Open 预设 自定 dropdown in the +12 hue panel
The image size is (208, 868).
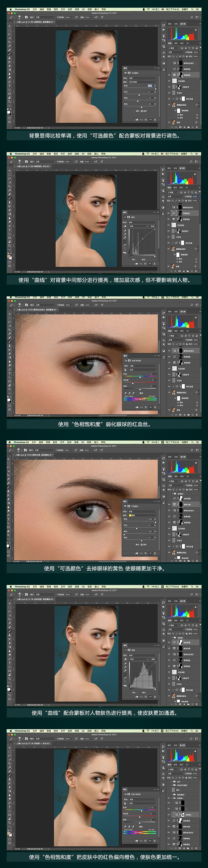click(142, 799)
